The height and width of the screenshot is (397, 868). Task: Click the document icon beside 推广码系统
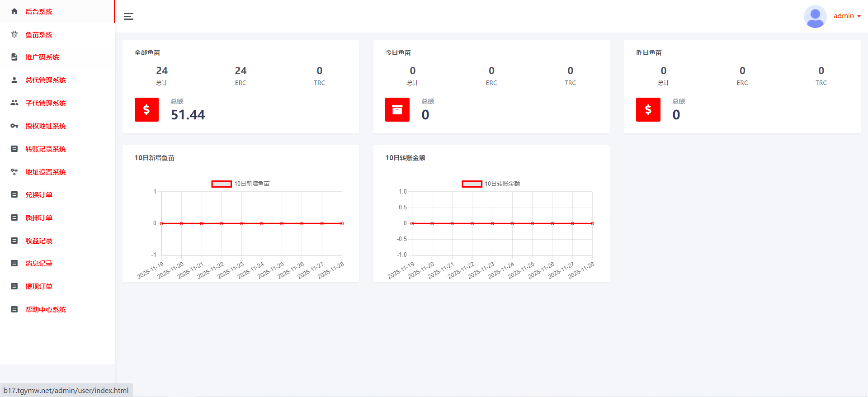(x=14, y=57)
